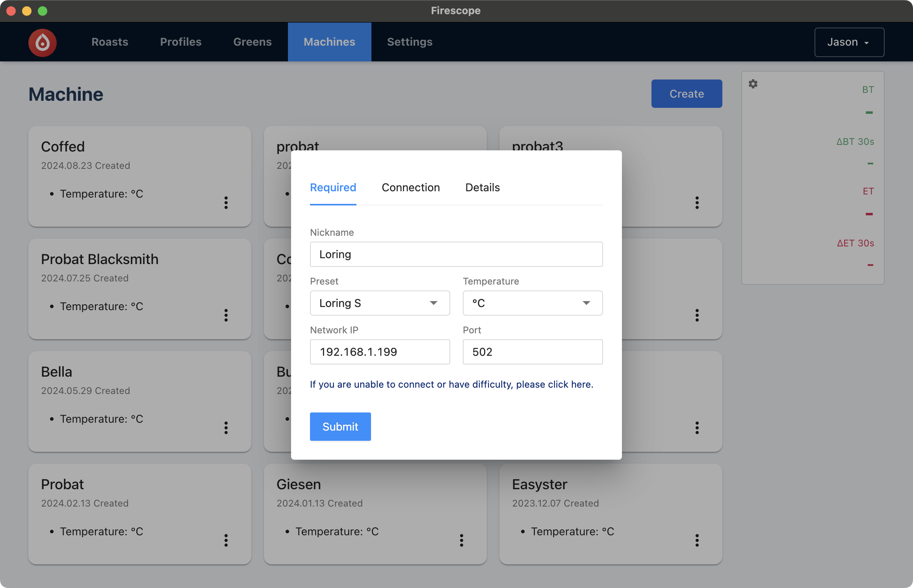The height and width of the screenshot is (588, 913).
Task: Click the Nickname input field
Action: (456, 254)
